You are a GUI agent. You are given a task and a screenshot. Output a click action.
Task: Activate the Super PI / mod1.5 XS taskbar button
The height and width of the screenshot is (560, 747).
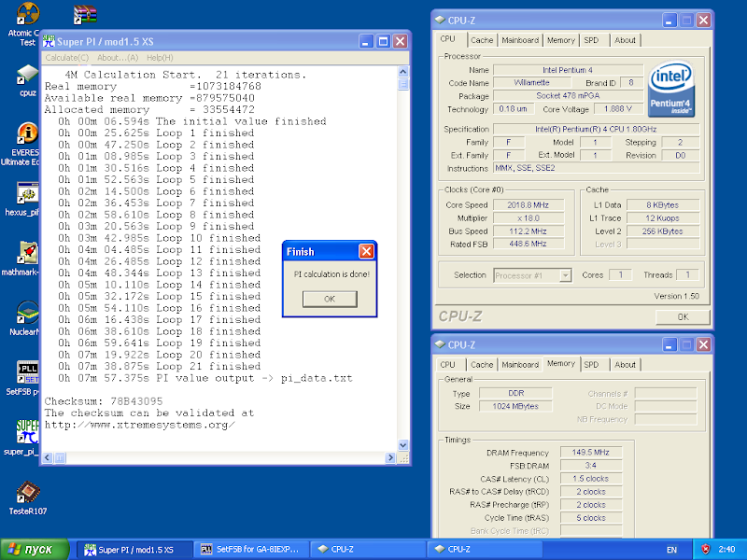(134, 550)
